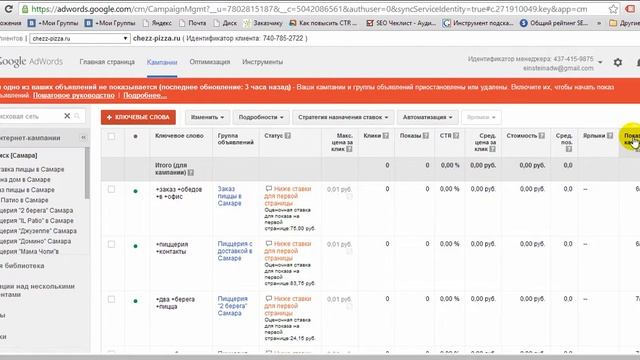Viewport: 640px width, 360px height.
Task: Collapse the left campaigns panel with the arrows icon
Action: click(x=83, y=138)
